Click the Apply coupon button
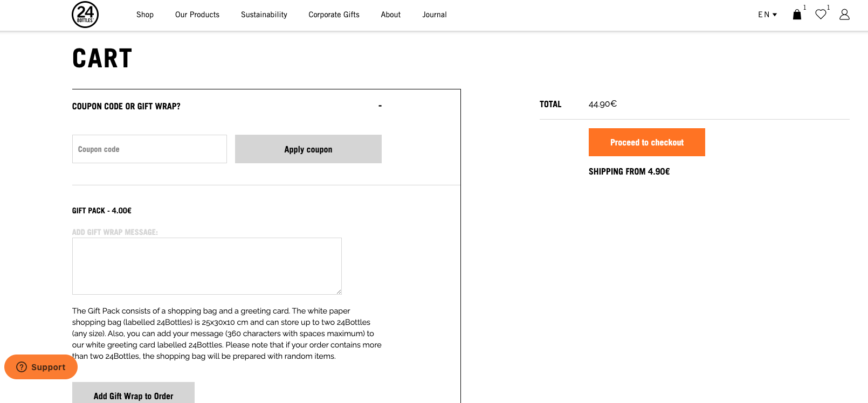This screenshot has width=868, height=403. tap(308, 149)
